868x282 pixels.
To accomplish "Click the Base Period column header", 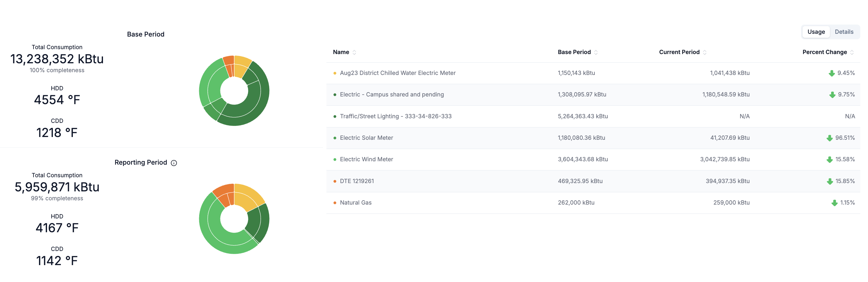I will (574, 52).
